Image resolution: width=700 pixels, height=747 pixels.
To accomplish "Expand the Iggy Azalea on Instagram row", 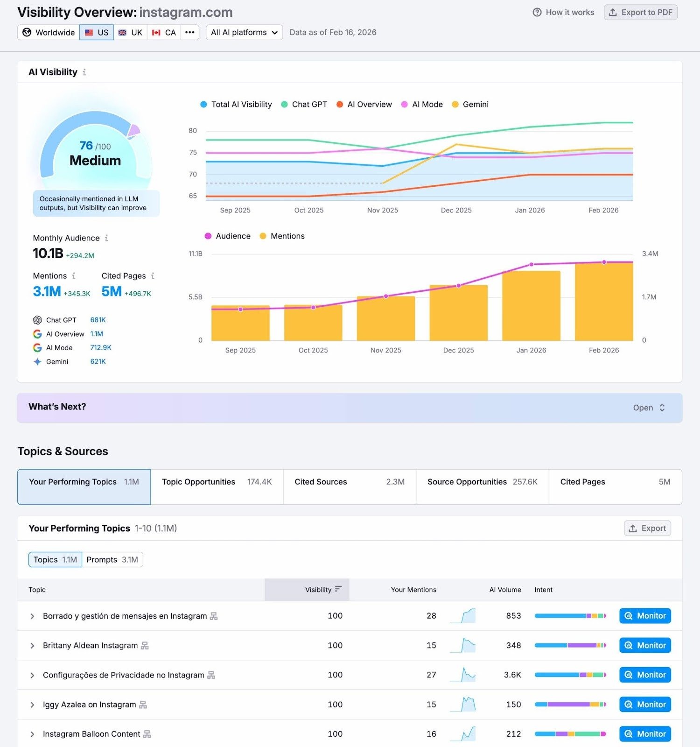I will coord(32,705).
